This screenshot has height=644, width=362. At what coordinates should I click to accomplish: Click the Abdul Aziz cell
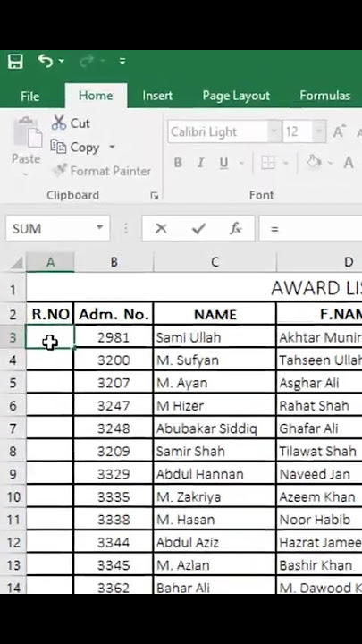pos(215,542)
